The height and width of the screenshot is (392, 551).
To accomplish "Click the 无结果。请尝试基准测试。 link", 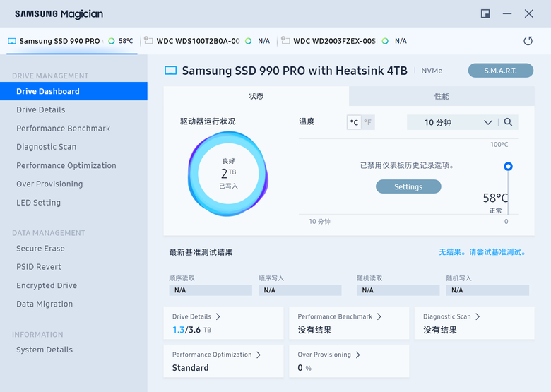I will click(482, 252).
